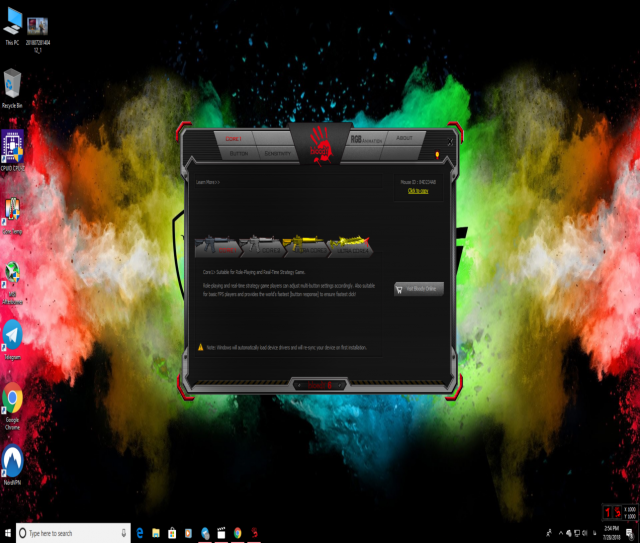Open the Learn More link
The width and height of the screenshot is (640, 543).
[x=208, y=182]
